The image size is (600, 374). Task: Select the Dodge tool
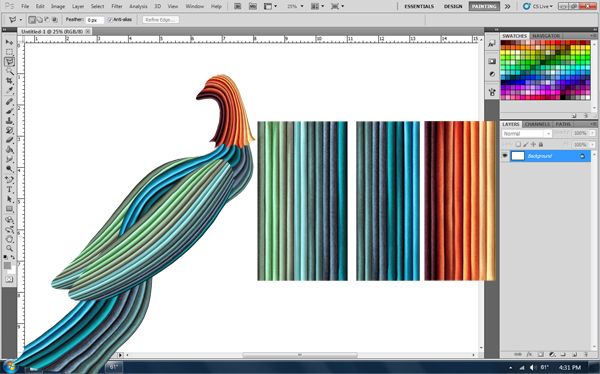point(9,169)
